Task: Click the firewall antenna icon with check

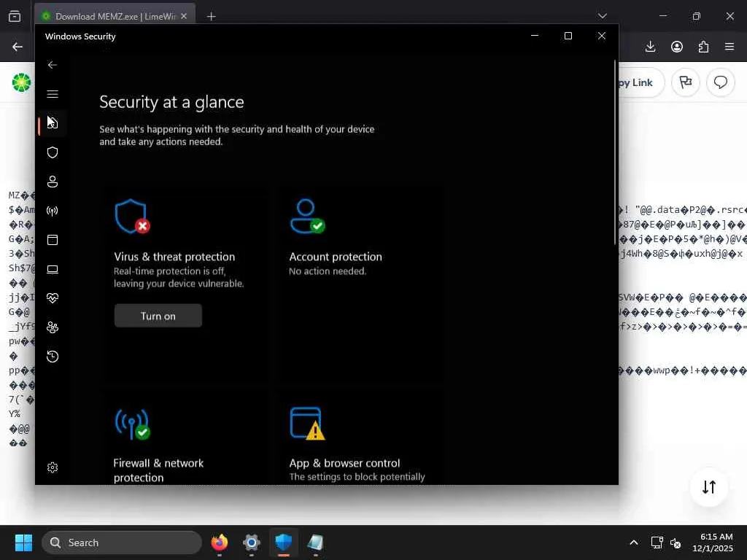Action: [133, 424]
